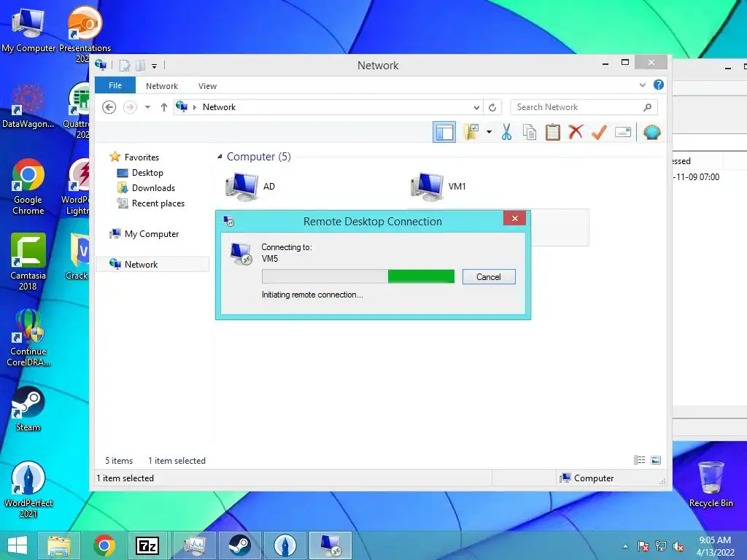This screenshot has height=560, width=747.
Task: Open File Explorer from taskbar
Action: 59,545
